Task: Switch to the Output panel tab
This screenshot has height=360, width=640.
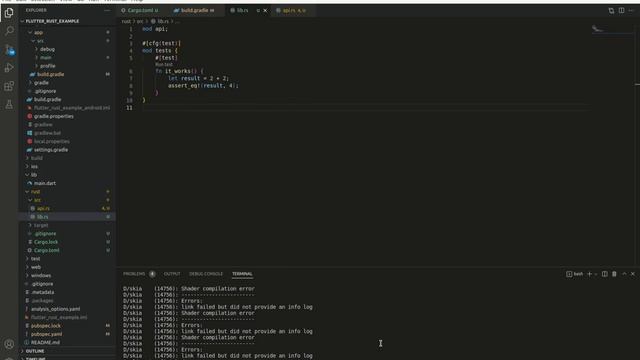Action: tap(172, 274)
